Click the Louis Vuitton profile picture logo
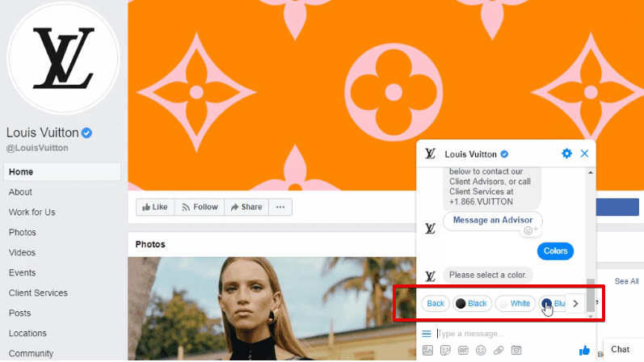Image resolution: width=644 pixels, height=362 pixels. click(x=63, y=58)
